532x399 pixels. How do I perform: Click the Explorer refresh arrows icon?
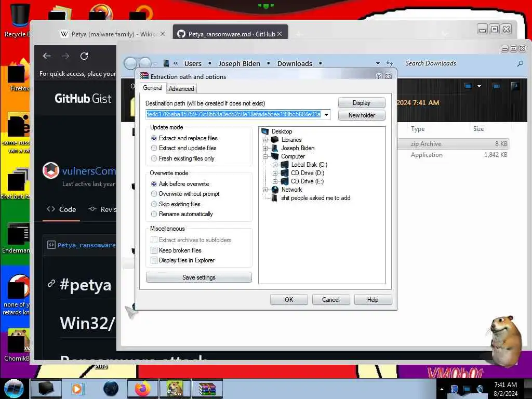click(390, 63)
